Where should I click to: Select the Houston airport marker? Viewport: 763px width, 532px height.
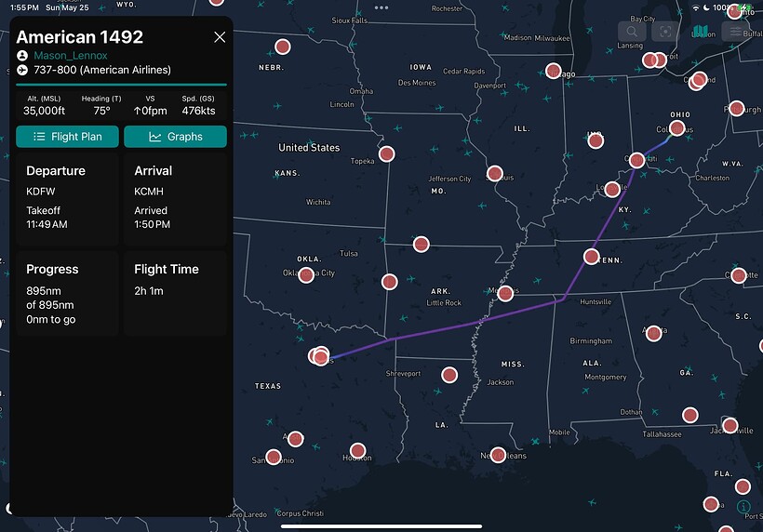357,451
